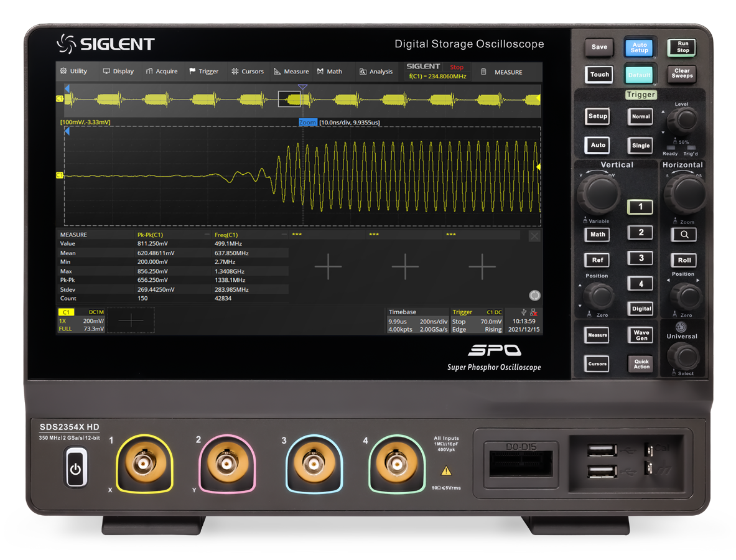Screen dimensions: 736x560
Task: Open the Cursors menu on screen
Action: point(247,72)
